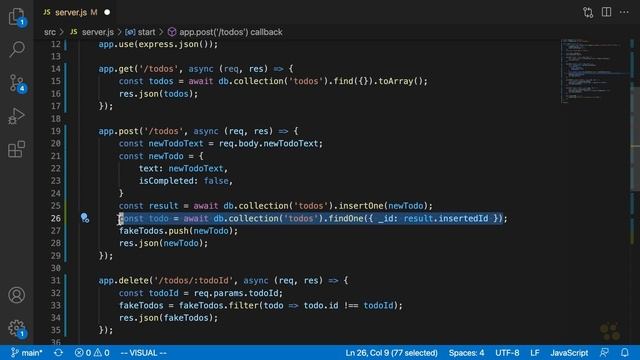Screen dimensions: 640x360
Task: Change file encoding UTF-8
Action: point(507,353)
